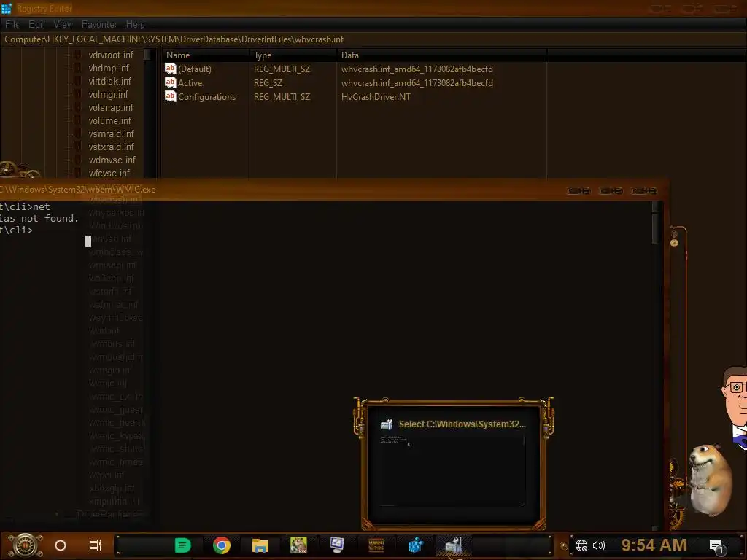Open the Edit menu in Registry Editor
This screenshot has width=747, height=560.
click(x=36, y=24)
